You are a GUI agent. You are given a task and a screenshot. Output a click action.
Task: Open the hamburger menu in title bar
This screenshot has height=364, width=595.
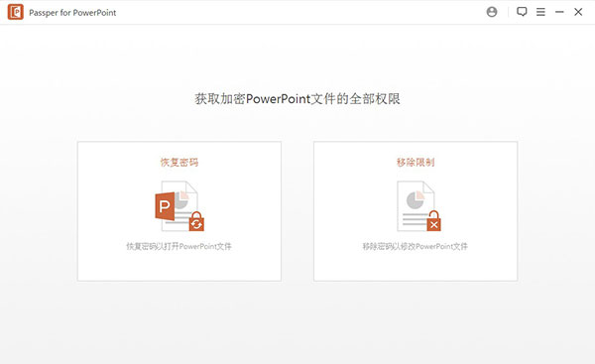(540, 12)
